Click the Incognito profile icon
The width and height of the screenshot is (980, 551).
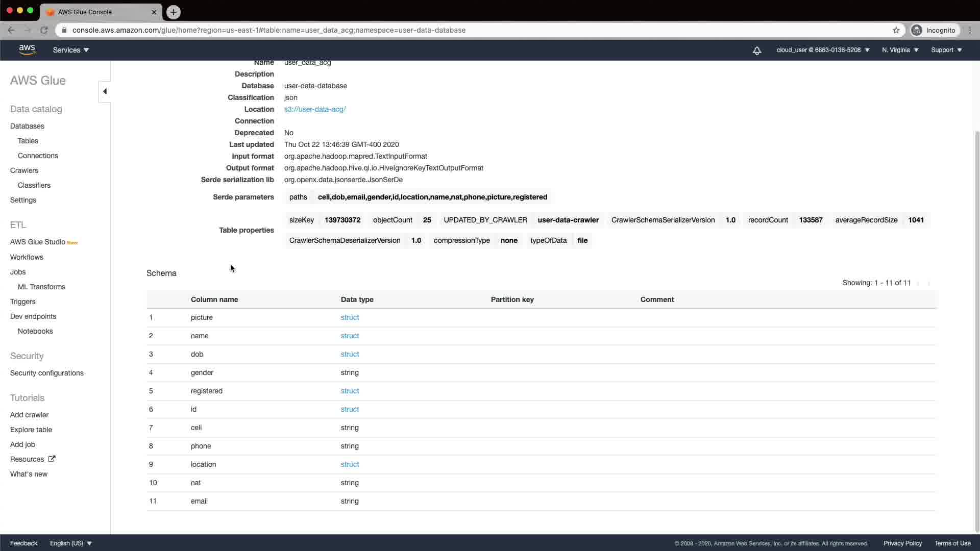(x=917, y=30)
